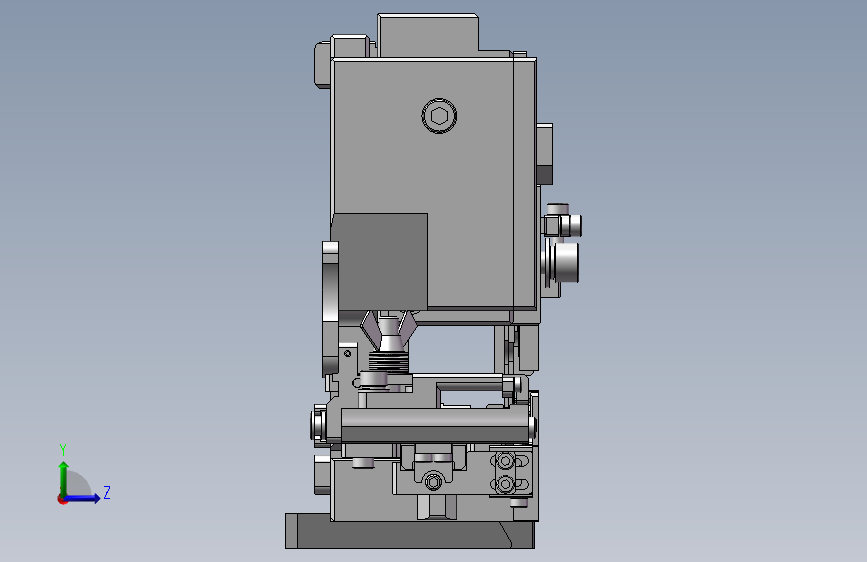
Task: Click the blue Z axis of triad
Action: pos(83,498)
